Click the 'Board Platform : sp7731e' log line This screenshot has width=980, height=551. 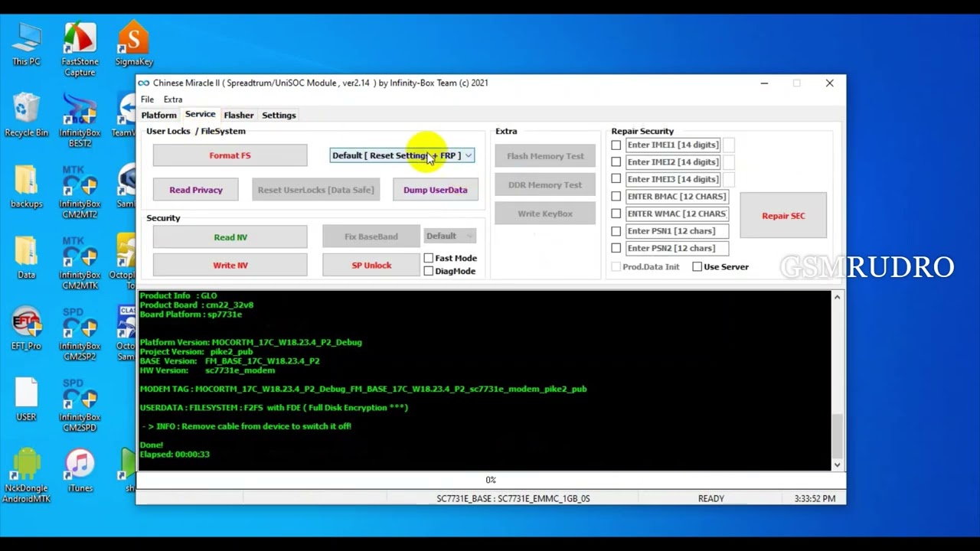(x=191, y=314)
